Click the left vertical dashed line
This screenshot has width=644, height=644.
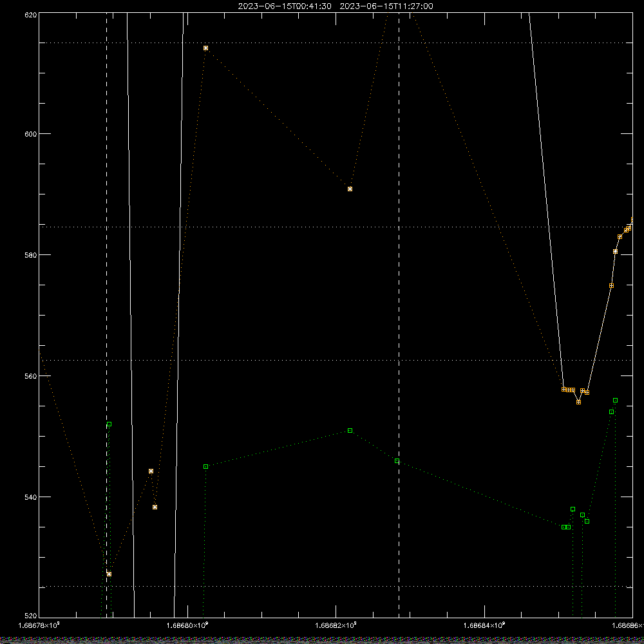pos(107,315)
